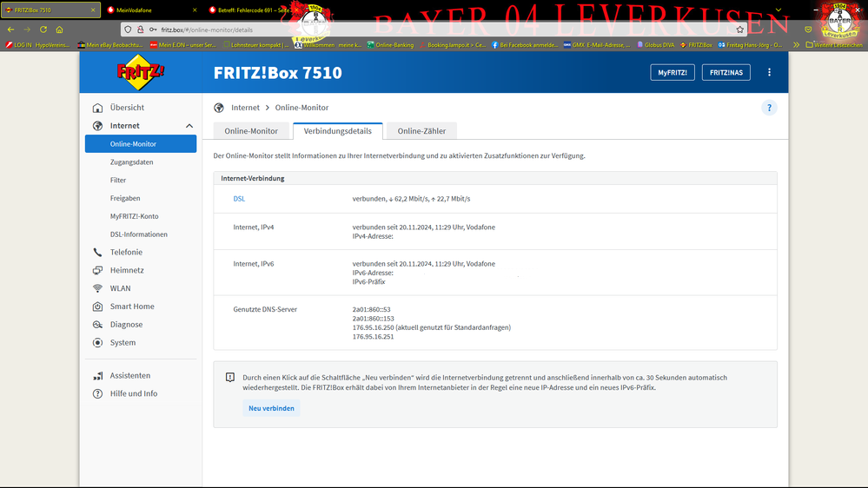Screen dimensions: 868x488
Task: Click the Telefonie phone icon
Action: coord(98,253)
